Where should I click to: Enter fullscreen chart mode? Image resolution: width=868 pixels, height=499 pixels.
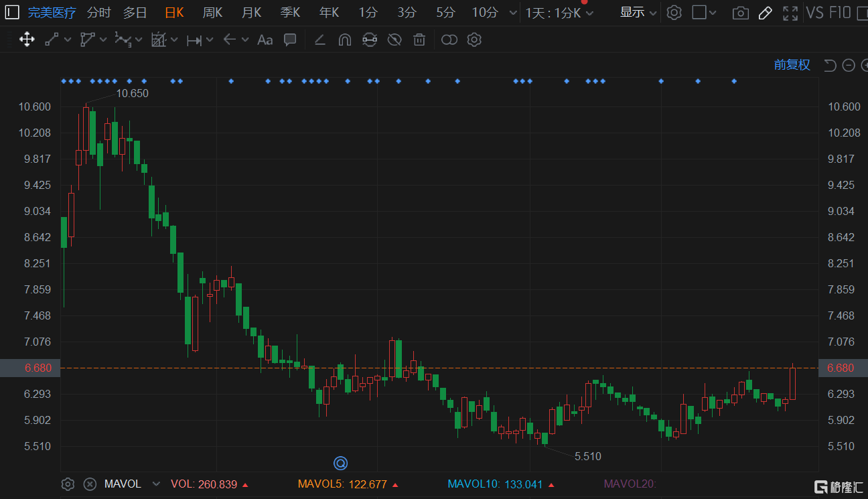point(790,12)
